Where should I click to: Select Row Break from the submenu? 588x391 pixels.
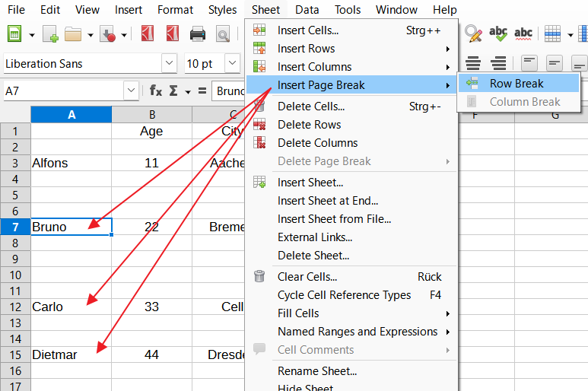(x=516, y=84)
